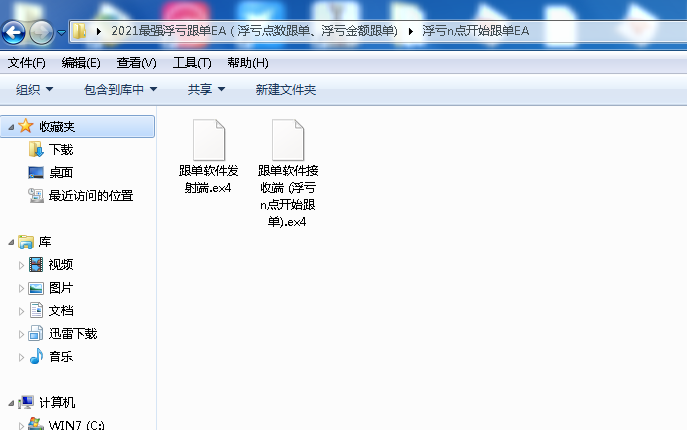Select 收藏夹 in navigation pane
The image size is (687, 430).
[x=57, y=127]
